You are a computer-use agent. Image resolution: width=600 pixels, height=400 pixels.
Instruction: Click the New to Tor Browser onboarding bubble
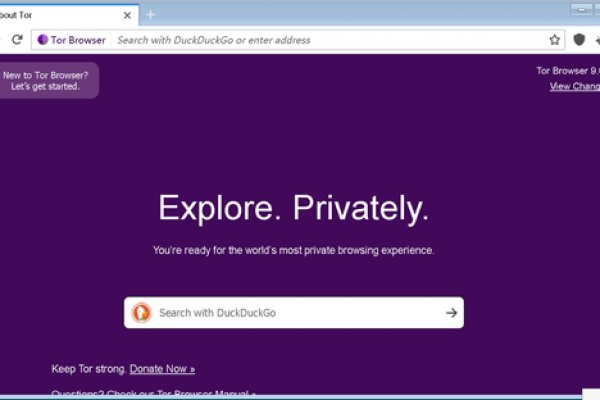[50, 80]
